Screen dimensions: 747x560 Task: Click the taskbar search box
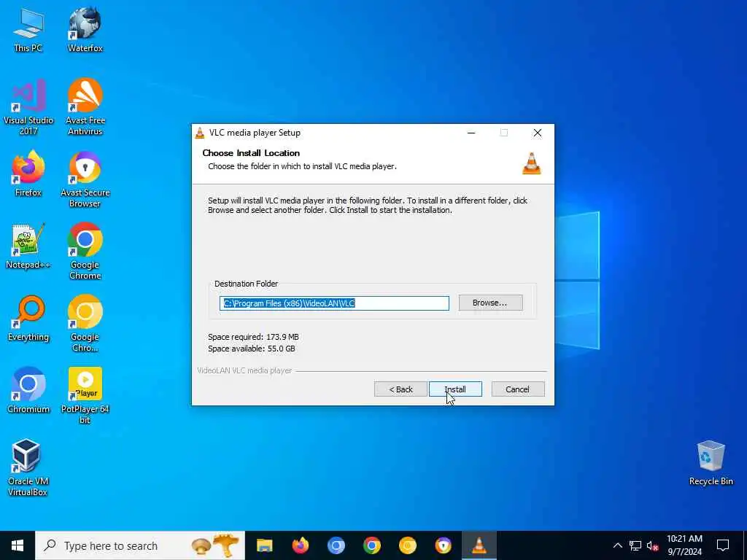pyautogui.click(x=140, y=545)
